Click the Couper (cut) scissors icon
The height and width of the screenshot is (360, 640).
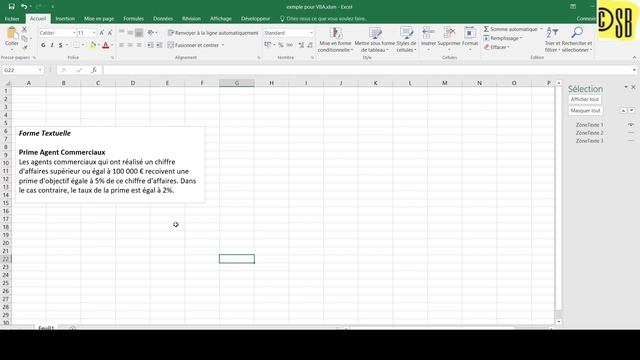24,29
